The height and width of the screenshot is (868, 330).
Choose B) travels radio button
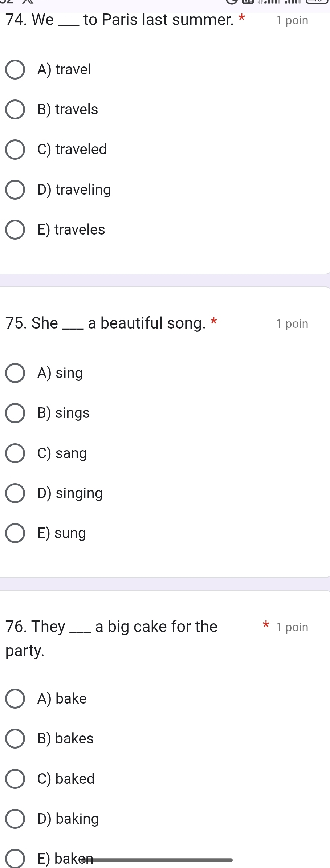[x=15, y=110]
